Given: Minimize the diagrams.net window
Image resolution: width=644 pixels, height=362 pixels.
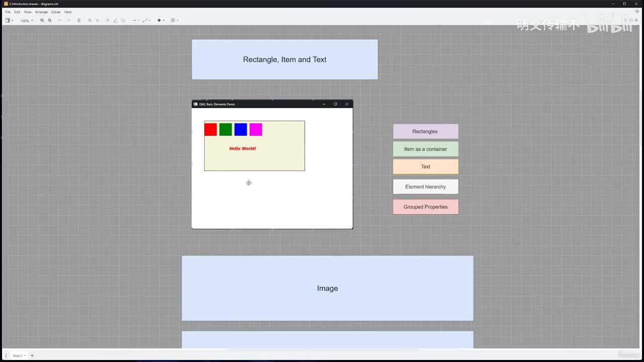Looking at the screenshot, I should coord(613,4).
